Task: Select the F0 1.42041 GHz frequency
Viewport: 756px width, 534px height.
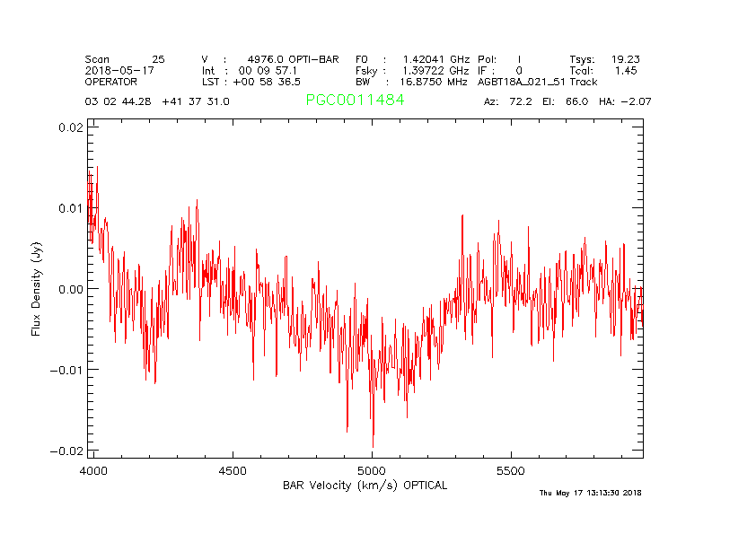Action: click(x=412, y=59)
